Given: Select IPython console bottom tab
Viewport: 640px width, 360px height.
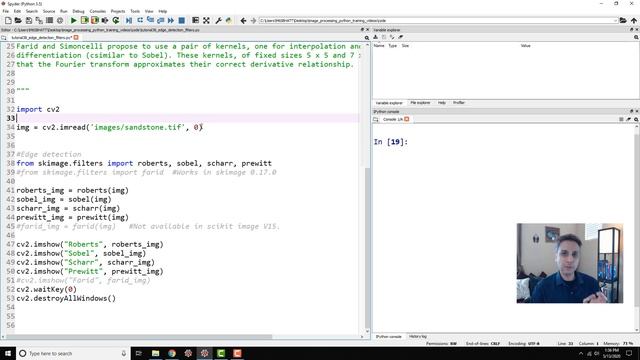Looking at the screenshot, I should [389, 337].
